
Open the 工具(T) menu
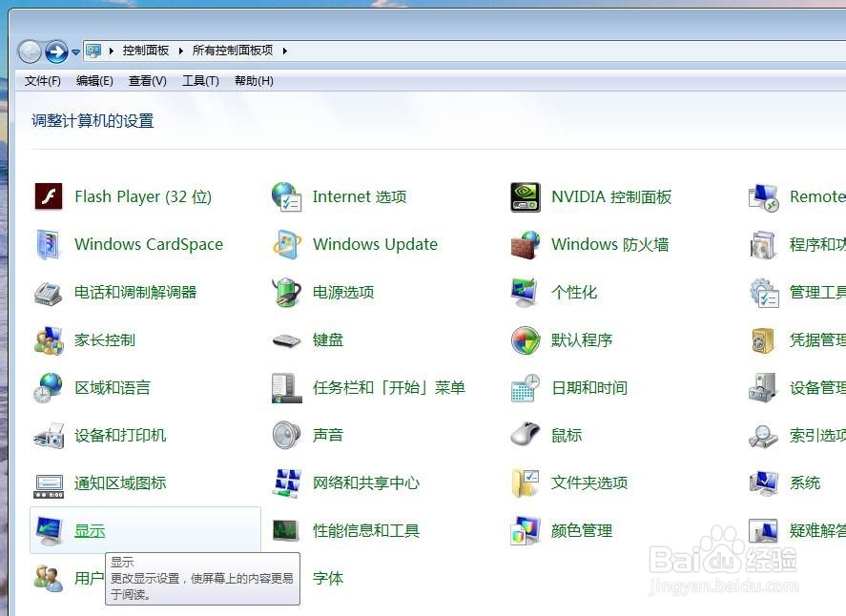pyautogui.click(x=200, y=81)
